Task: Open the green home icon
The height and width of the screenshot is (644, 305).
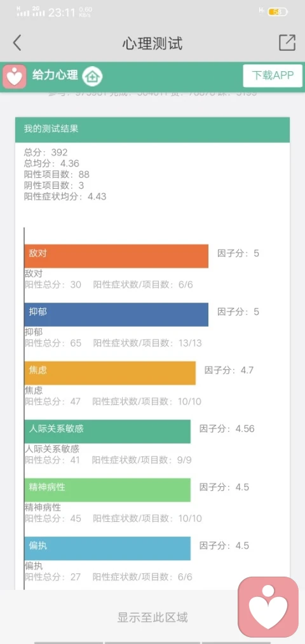Action: 92,76
